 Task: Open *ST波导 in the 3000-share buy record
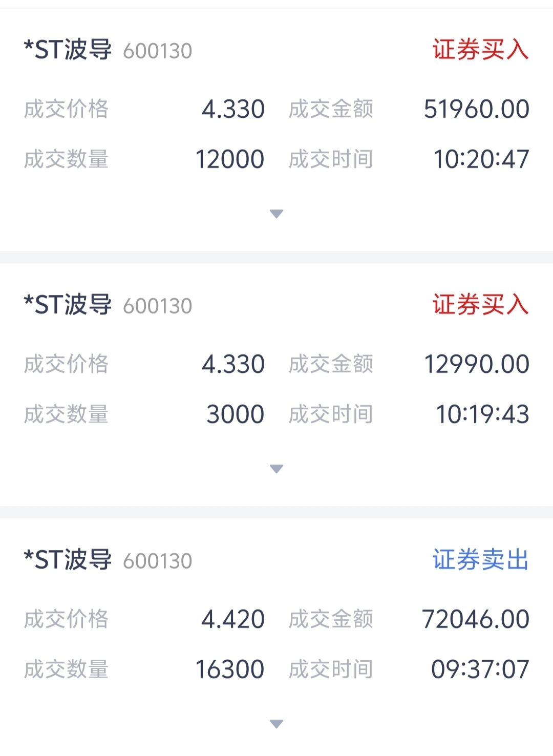pyautogui.click(x=68, y=305)
